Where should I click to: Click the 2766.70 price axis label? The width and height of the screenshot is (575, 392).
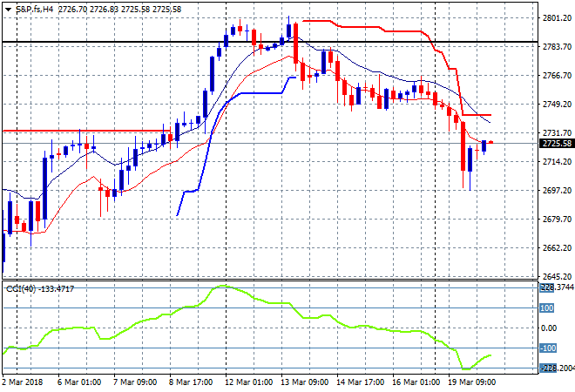tap(557, 76)
